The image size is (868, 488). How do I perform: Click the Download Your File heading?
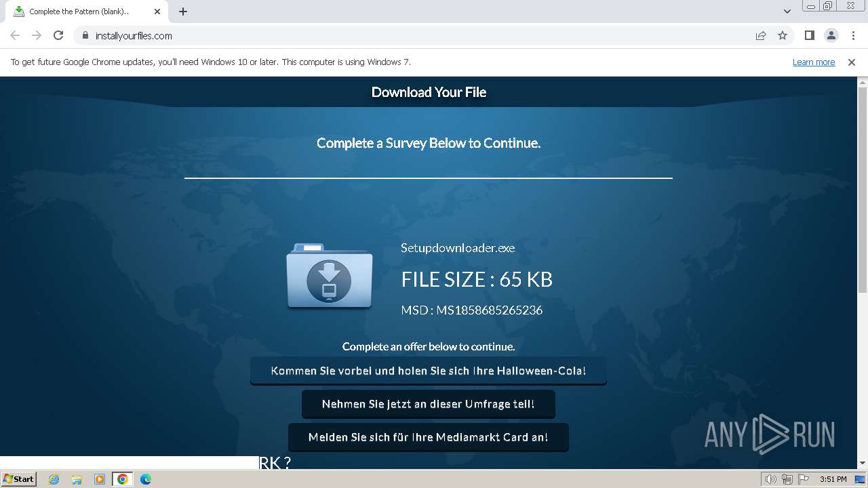click(x=429, y=92)
